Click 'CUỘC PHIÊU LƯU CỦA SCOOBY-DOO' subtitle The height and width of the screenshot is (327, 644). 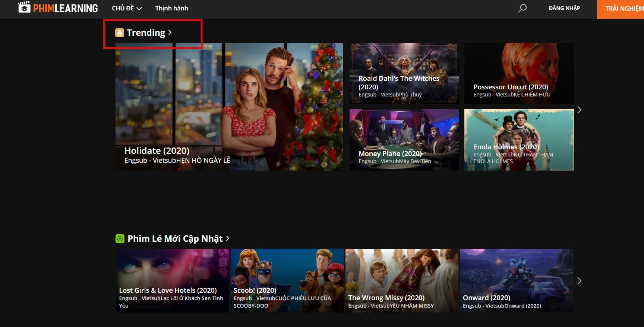coord(282,302)
